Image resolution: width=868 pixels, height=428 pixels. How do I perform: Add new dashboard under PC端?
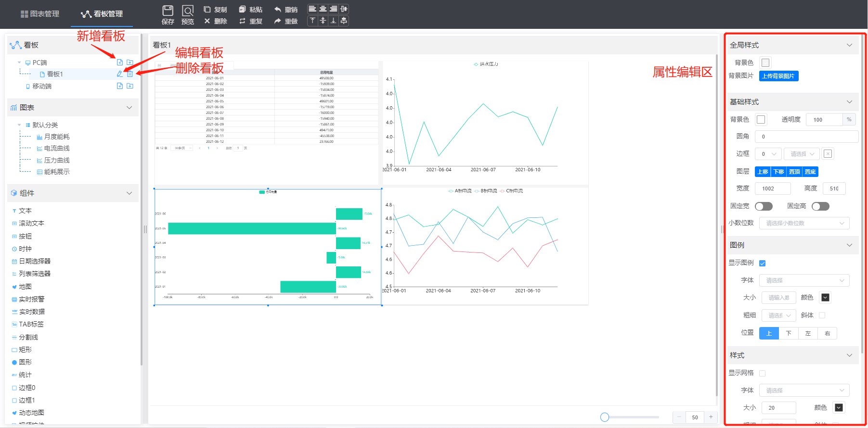120,62
